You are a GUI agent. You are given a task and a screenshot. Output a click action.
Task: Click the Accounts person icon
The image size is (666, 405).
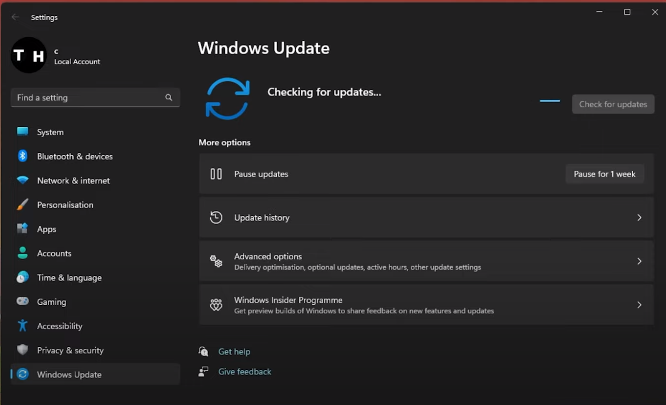coord(23,253)
